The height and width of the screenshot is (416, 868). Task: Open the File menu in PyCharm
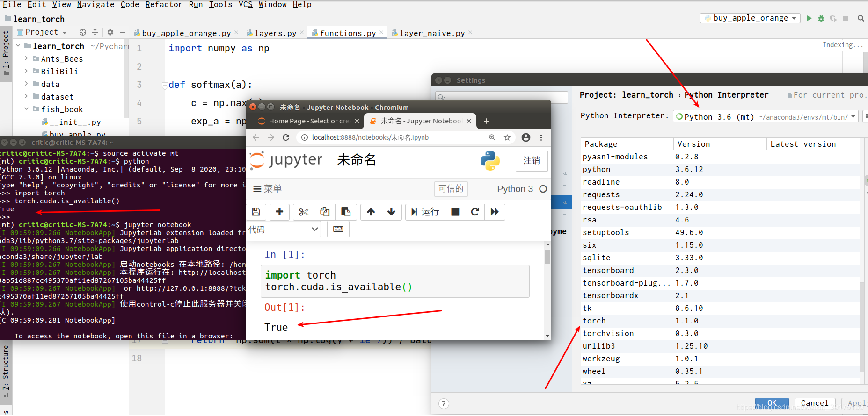click(x=12, y=5)
